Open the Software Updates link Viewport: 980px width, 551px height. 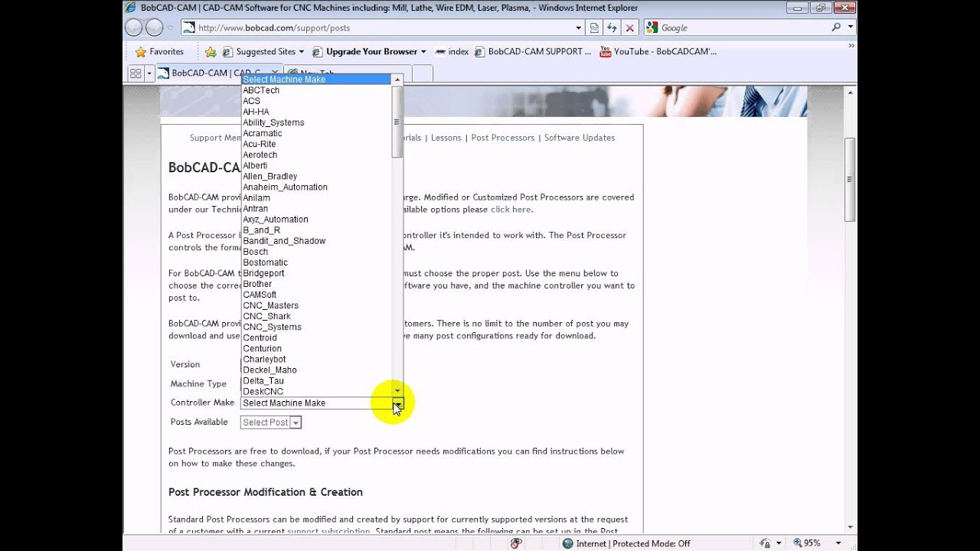coord(580,138)
